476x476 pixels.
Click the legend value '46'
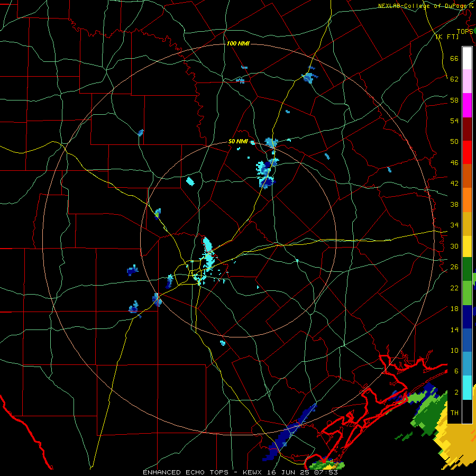point(454,163)
